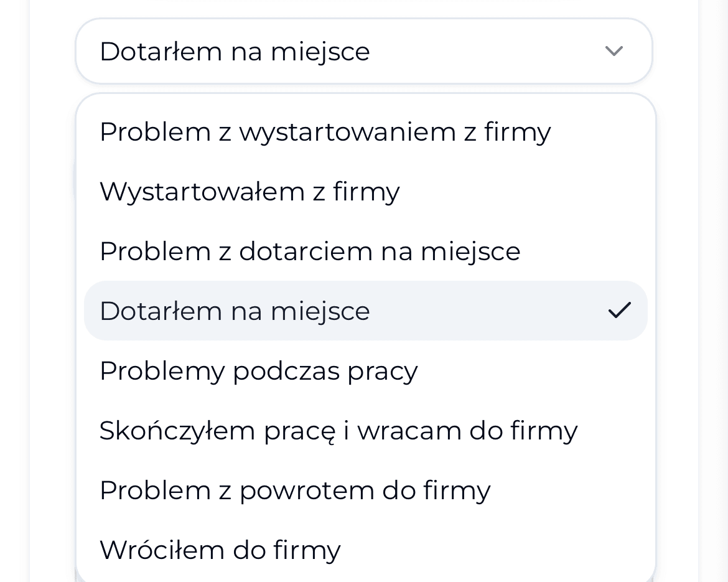Image resolution: width=728 pixels, height=582 pixels.
Task: Select Problem z wystartowaniem z firmy
Action: 325,131
